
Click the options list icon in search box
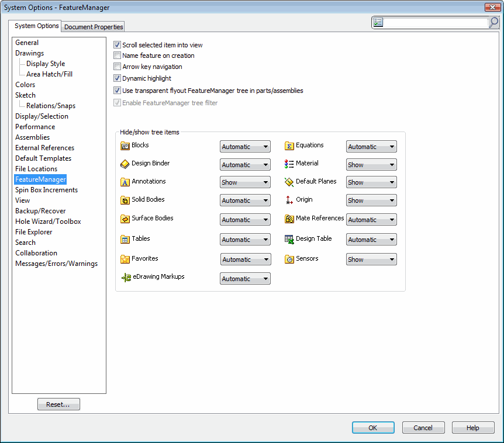pos(378,22)
